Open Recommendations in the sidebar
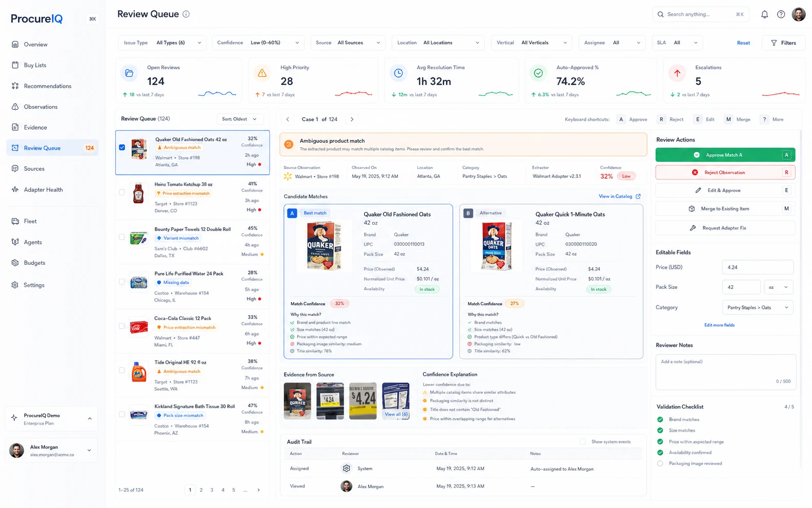This screenshot has height=508, width=812. click(52, 86)
